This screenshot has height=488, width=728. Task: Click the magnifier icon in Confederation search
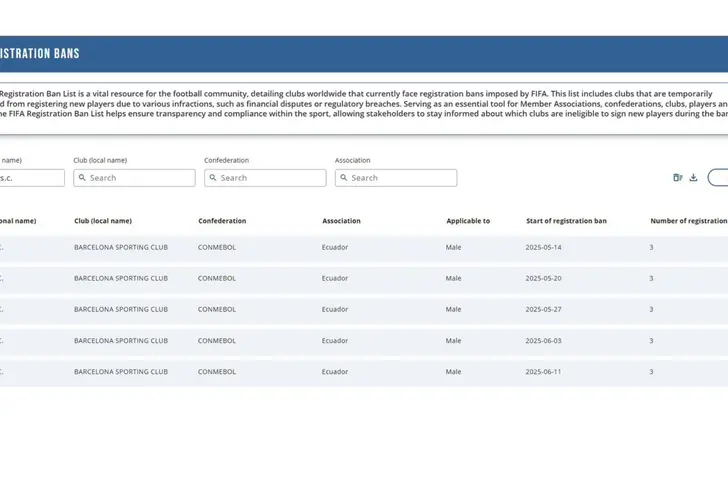tap(213, 177)
